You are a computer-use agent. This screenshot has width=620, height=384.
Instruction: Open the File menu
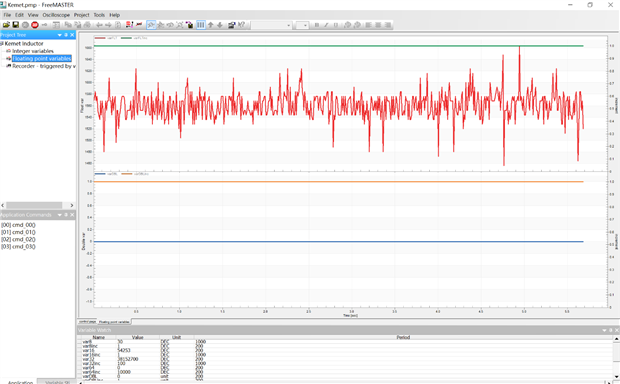tap(7, 15)
